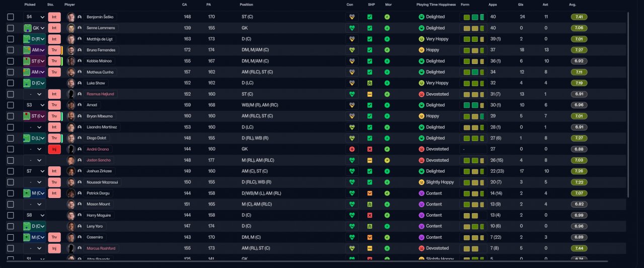The height and width of the screenshot is (268, 644).
Task: Tick the checkbox for Harry Maguire
Action: pyautogui.click(x=11, y=215)
